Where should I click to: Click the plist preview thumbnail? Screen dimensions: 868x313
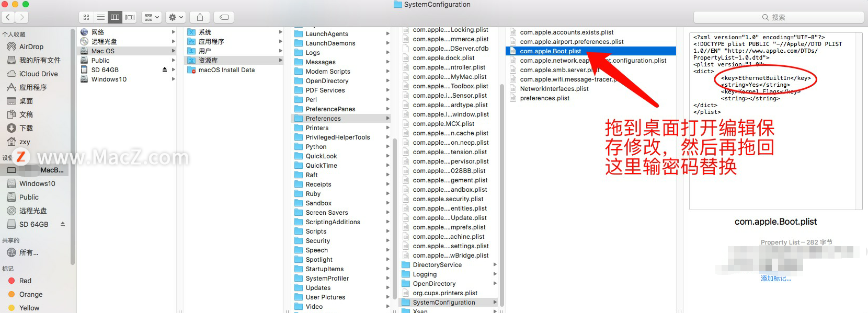pos(775,121)
